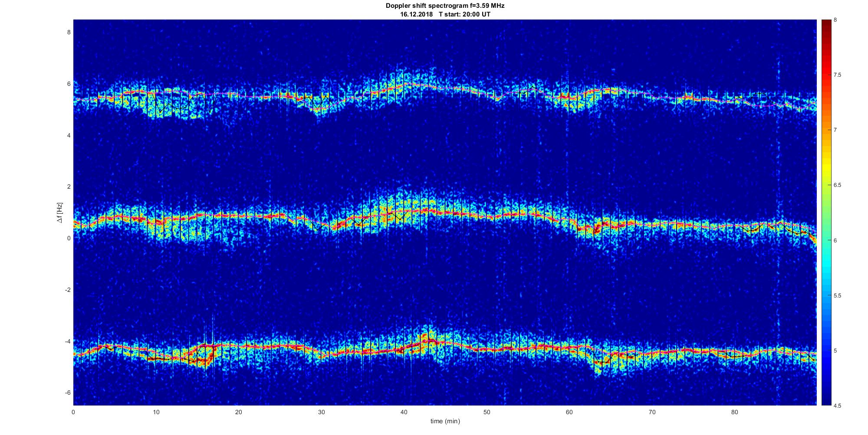Image resolution: width=868 pixels, height=435 pixels.
Task: Click the y-axis tick label '2'
Action: (x=69, y=186)
